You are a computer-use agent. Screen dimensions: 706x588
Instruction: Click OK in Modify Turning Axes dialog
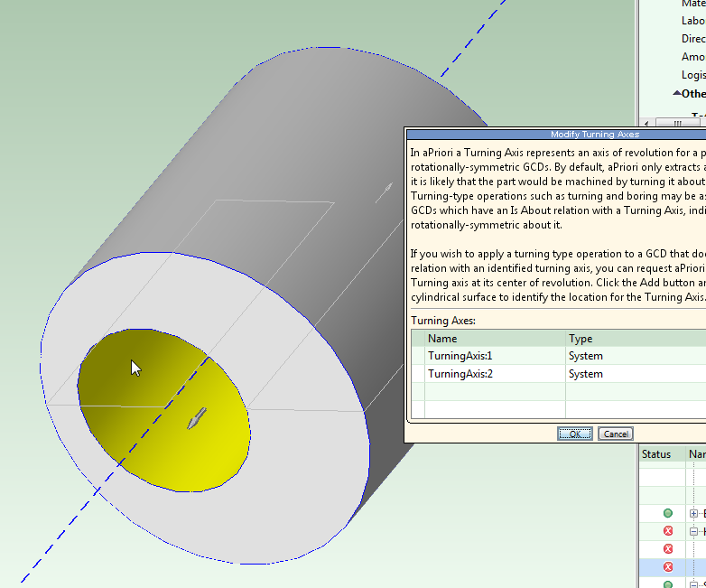point(574,434)
